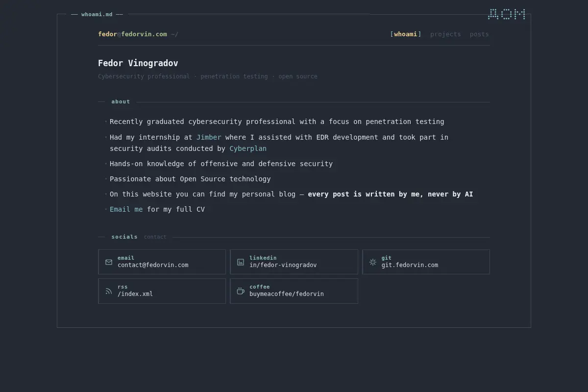The height and width of the screenshot is (392, 588).
Task: Click 'Cybersecurity professional' tagline text
Action: [144, 76]
